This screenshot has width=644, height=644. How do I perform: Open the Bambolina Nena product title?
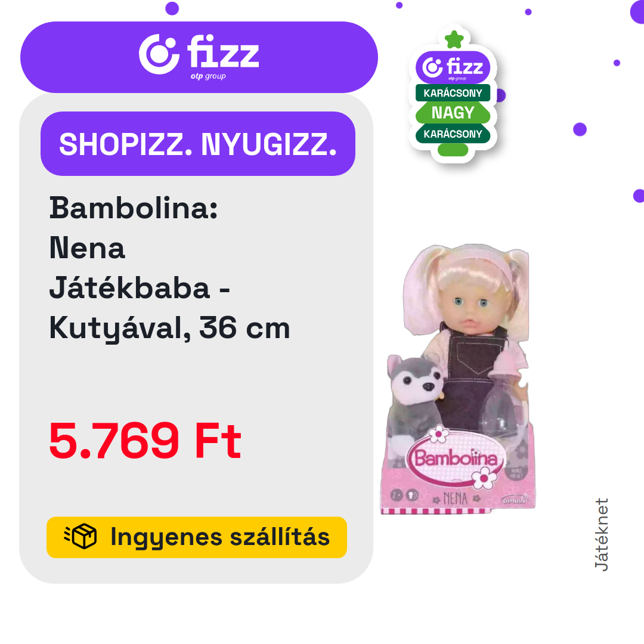coord(169,268)
